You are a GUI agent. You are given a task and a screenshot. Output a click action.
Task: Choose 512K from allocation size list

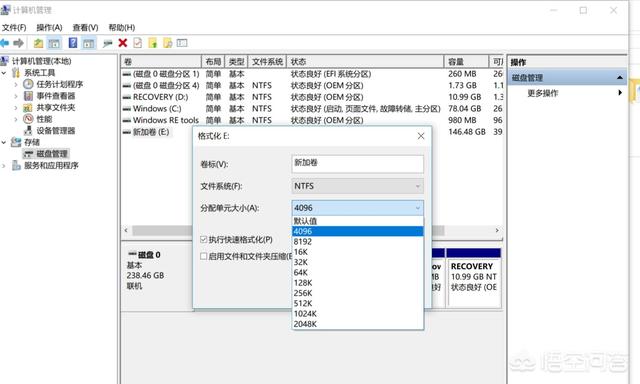(358, 303)
